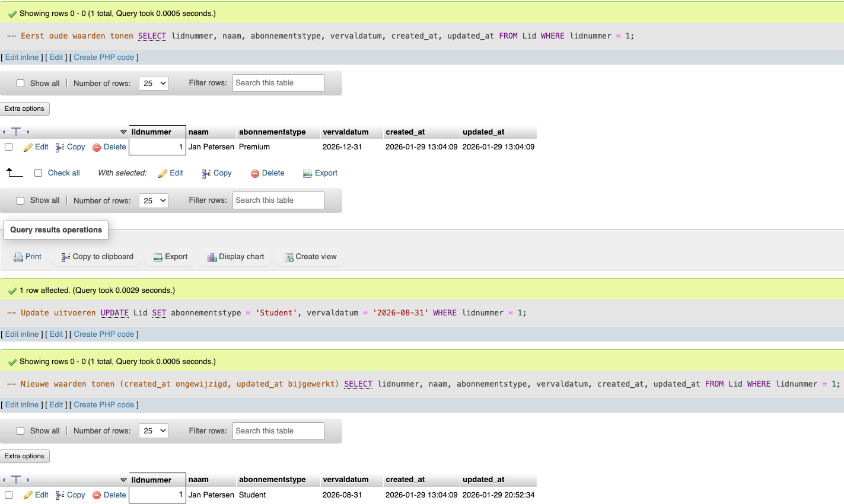Sort descending on lidnummer column arrow

point(124,132)
